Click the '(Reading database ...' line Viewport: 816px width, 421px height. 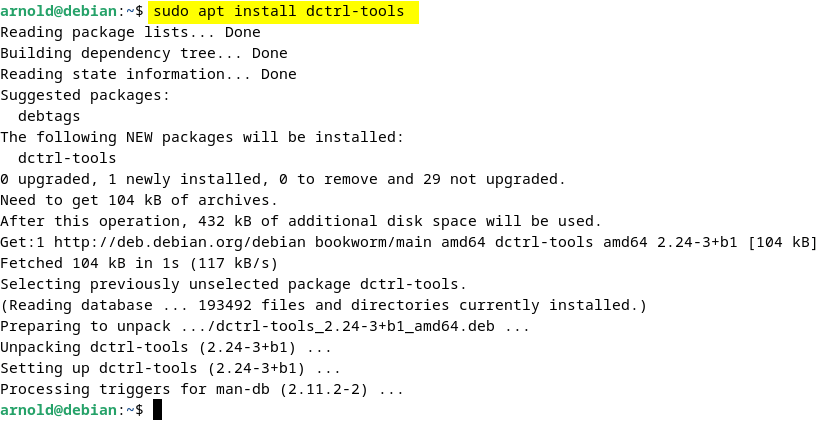pos(323,305)
